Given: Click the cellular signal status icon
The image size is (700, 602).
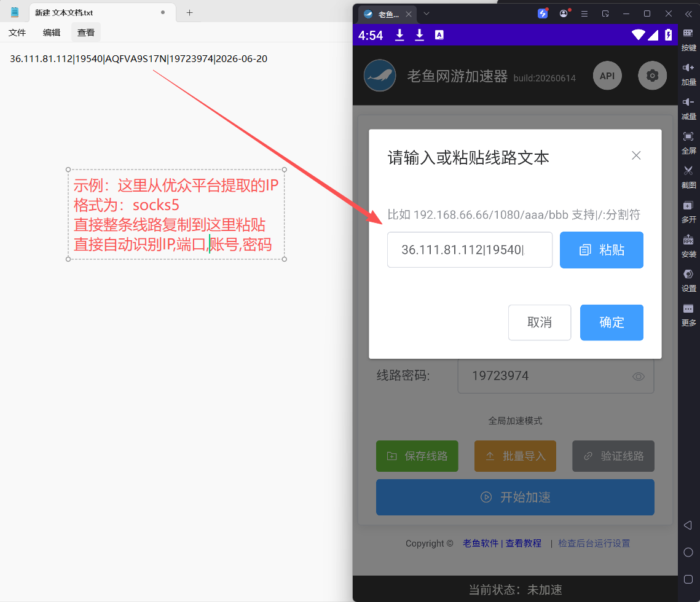Looking at the screenshot, I should 653,35.
